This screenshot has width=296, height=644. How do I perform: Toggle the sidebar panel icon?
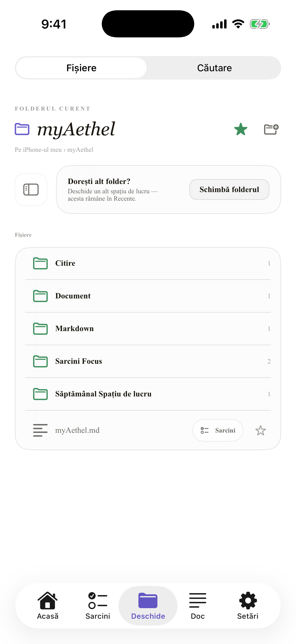31,190
